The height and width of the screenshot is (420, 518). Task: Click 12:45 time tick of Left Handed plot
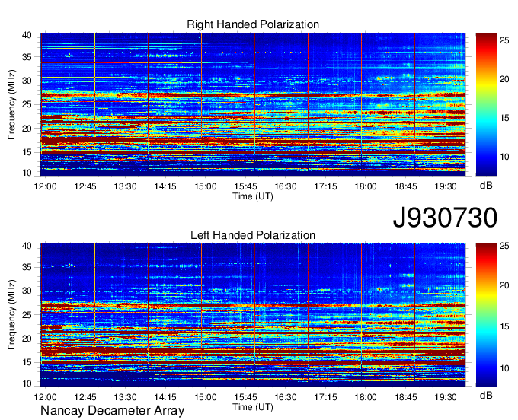pyautogui.click(x=85, y=397)
